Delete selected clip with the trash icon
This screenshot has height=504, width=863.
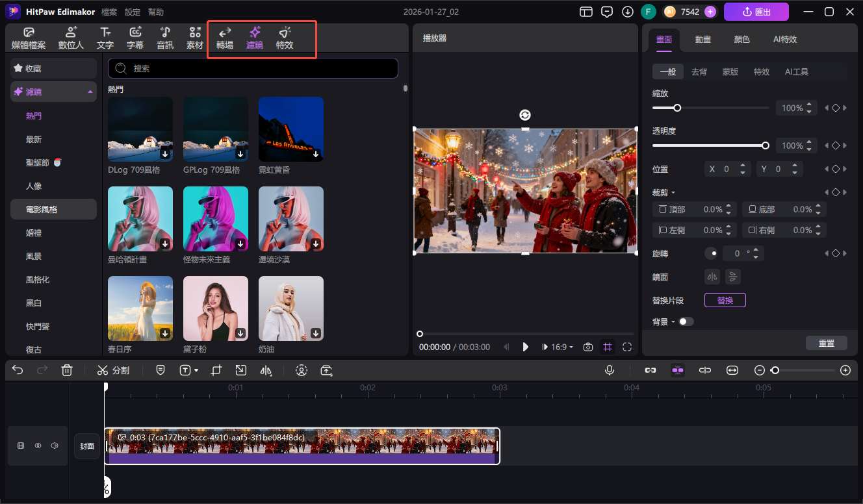(x=66, y=370)
